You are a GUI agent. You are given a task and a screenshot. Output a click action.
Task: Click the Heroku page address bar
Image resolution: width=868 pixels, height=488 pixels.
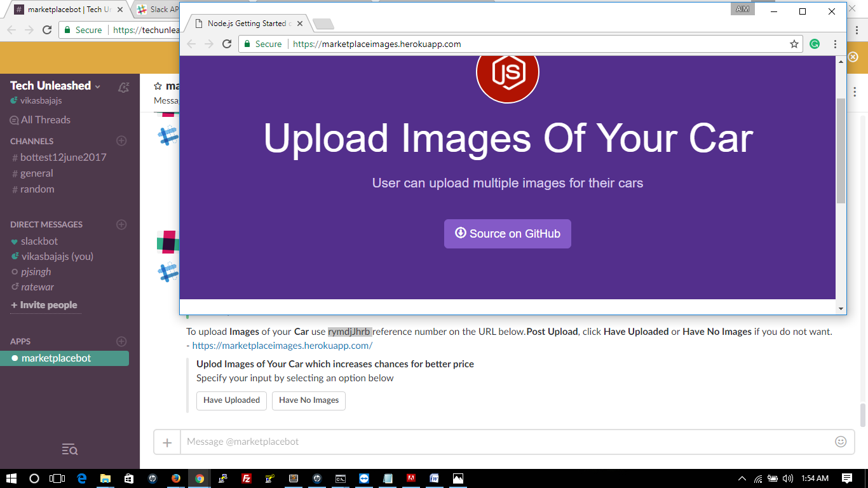[521, 44]
